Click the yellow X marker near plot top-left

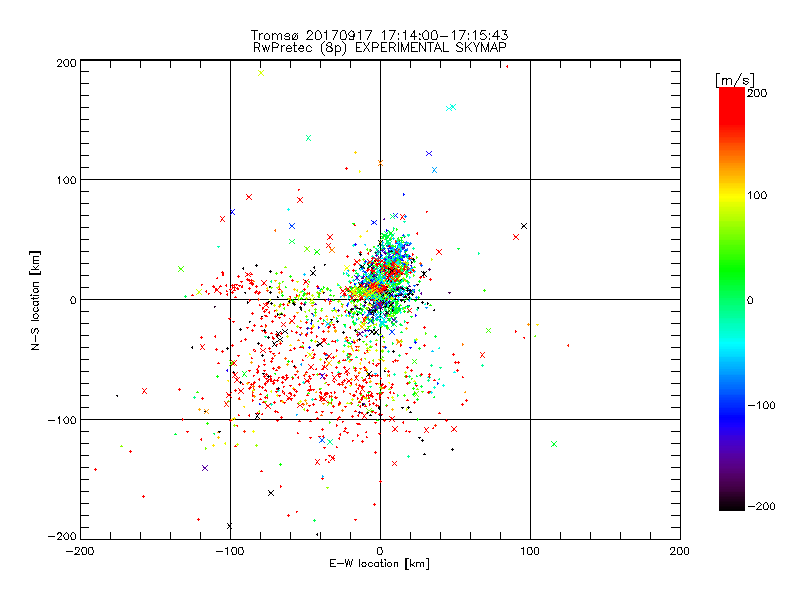tap(261, 73)
